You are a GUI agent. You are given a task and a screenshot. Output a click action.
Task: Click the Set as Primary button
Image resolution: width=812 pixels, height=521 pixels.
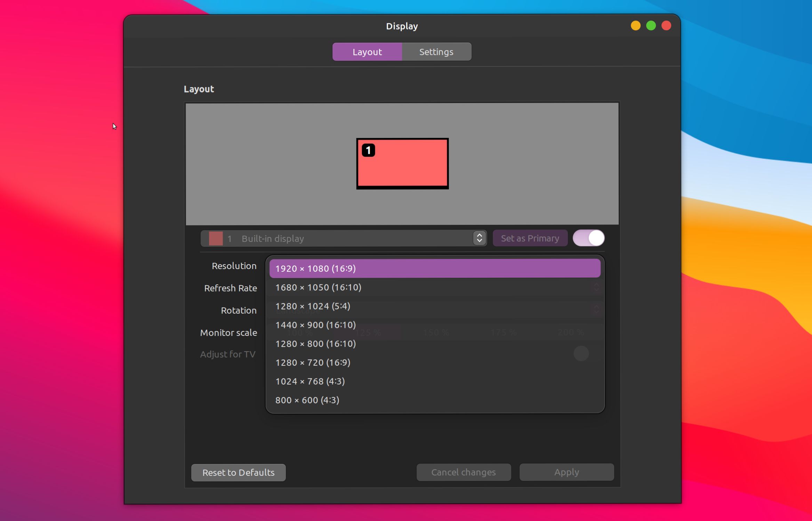[530, 238]
